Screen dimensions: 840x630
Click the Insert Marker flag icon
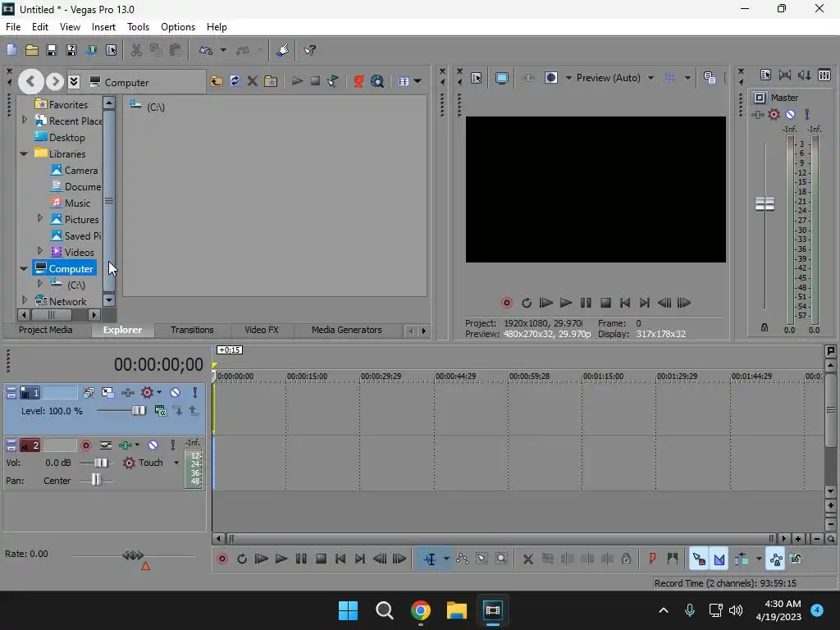(x=652, y=559)
